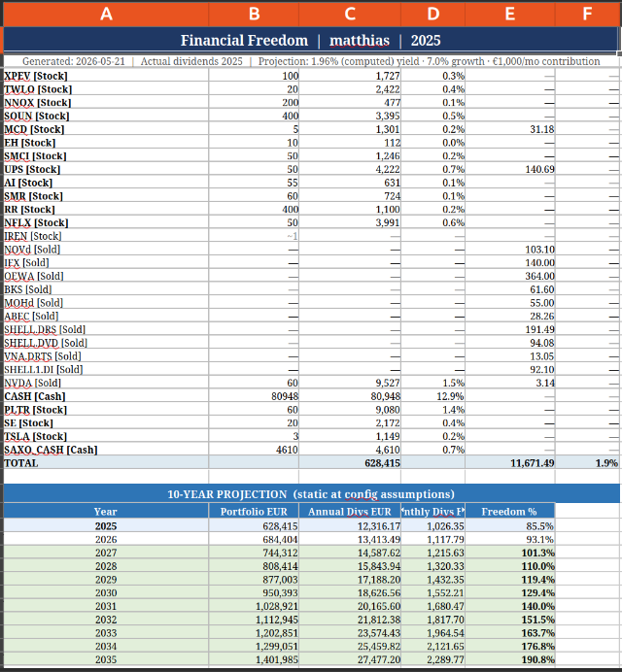Screen dimensions: 622x672
Task: Click the TOTAL label cell
Action: coord(106,463)
